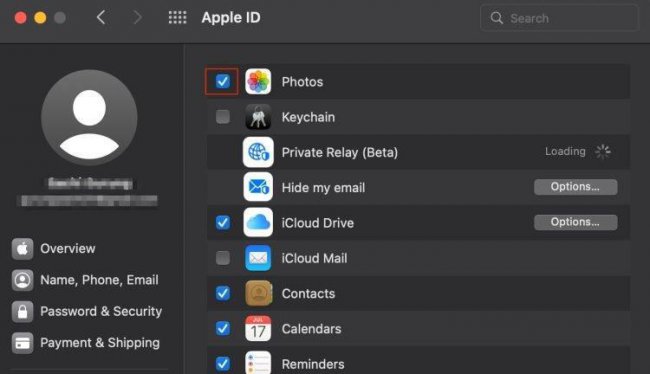Click the Keychain keys icon
This screenshot has width=650, height=374.
tap(258, 117)
